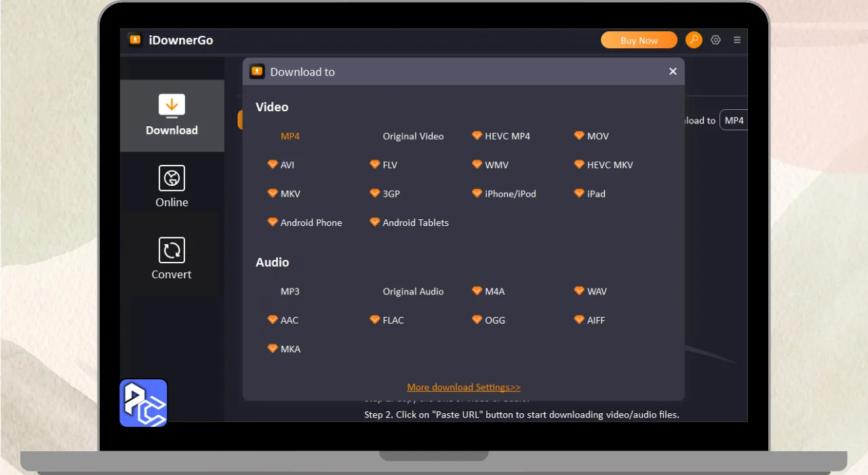
Task: Choose MKA audio format
Action: click(284, 349)
